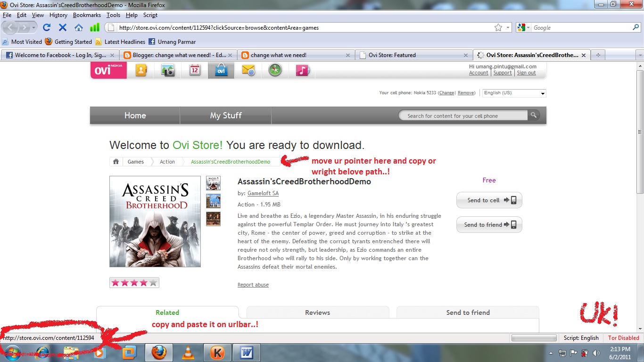Image resolution: width=644 pixels, height=362 pixels.
Task: Click the volume speaker tray icon
Action: pyautogui.click(x=596, y=353)
